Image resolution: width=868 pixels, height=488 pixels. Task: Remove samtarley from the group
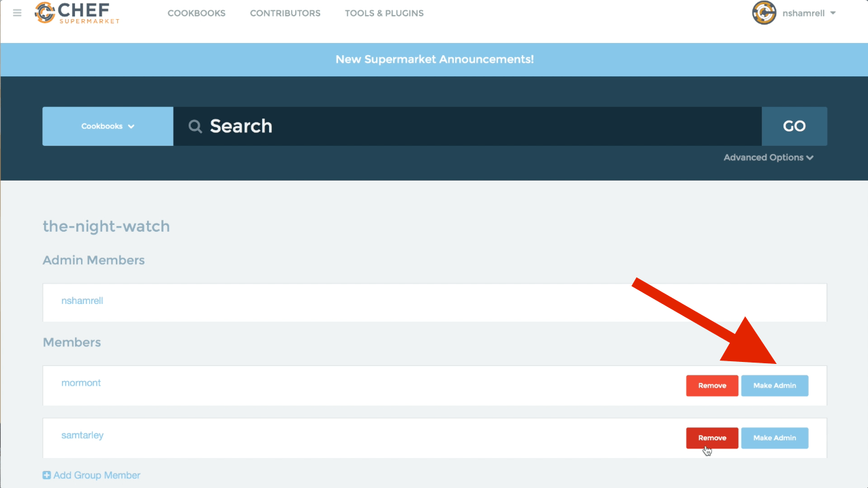coord(711,438)
